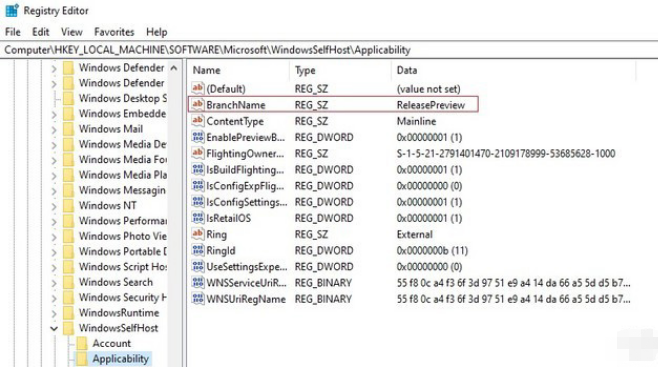Screen dimensions: 658x367
Task: Click the IsConfigExpFlig... DWORD icon
Action: click(198, 185)
